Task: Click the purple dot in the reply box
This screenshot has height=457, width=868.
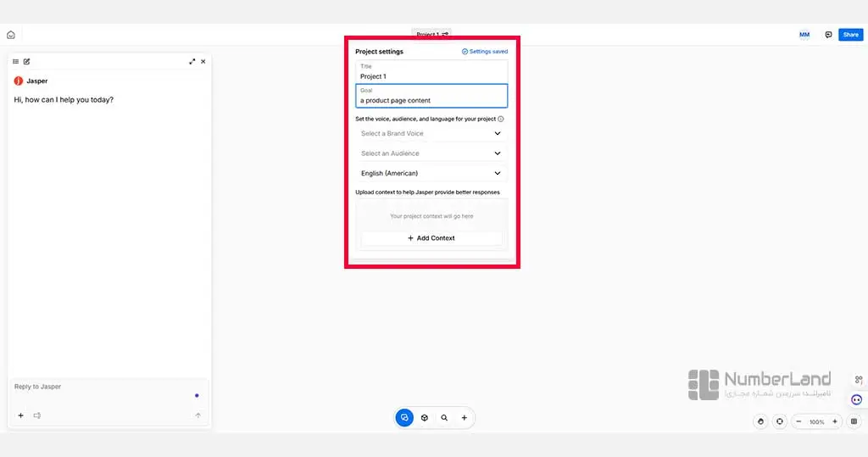Action: pyautogui.click(x=197, y=395)
